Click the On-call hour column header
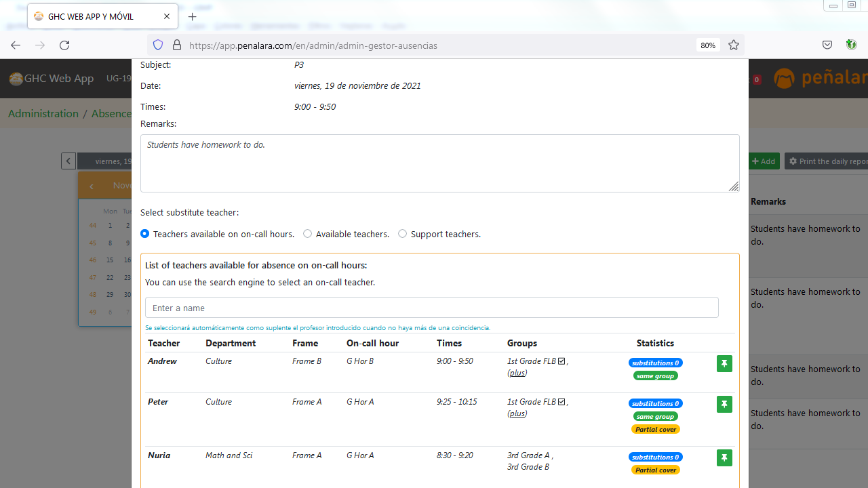The width and height of the screenshot is (868, 488). click(x=372, y=344)
